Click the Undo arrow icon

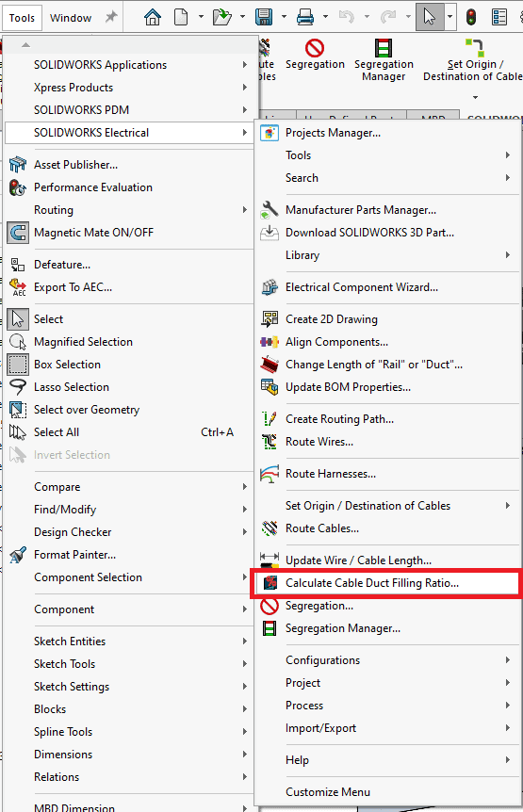(x=347, y=17)
